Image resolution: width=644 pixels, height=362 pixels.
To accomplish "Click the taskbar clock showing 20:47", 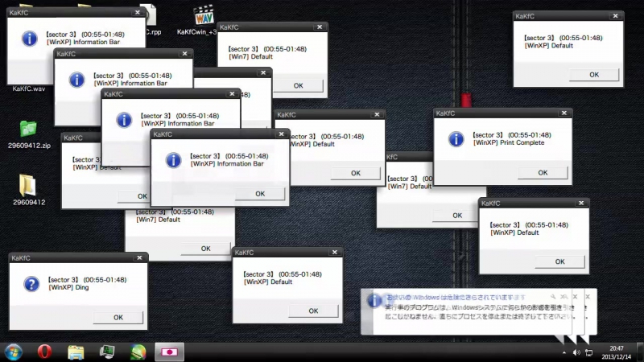I will tap(616, 352).
